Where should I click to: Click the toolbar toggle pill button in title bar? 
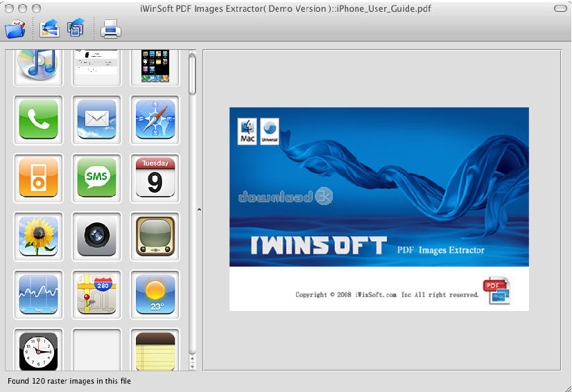(560, 8)
